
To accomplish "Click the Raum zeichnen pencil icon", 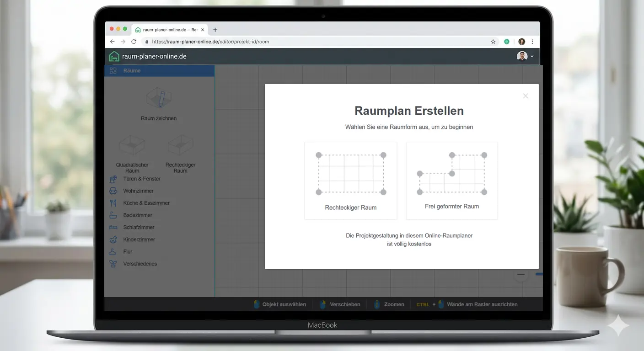I will pyautogui.click(x=159, y=98).
